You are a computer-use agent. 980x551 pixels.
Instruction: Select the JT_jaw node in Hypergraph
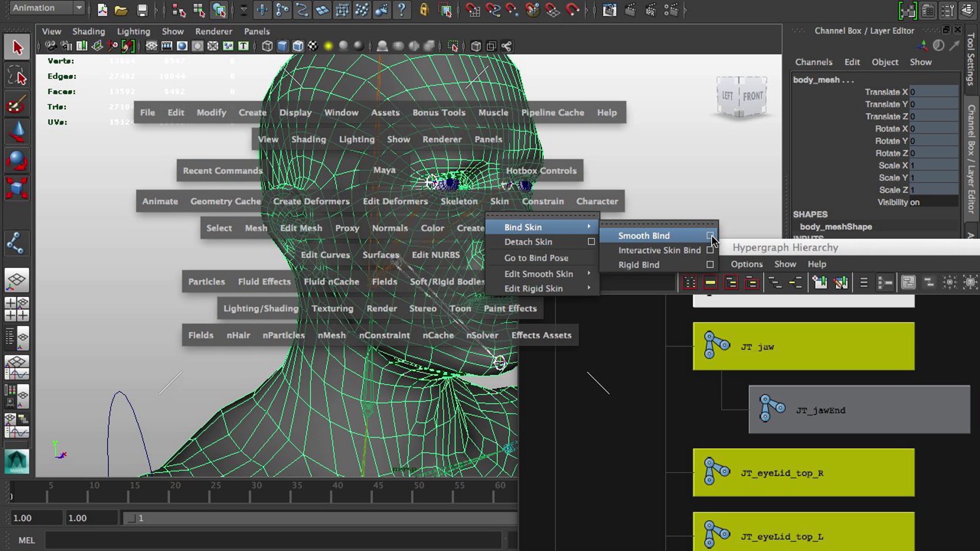(x=804, y=347)
